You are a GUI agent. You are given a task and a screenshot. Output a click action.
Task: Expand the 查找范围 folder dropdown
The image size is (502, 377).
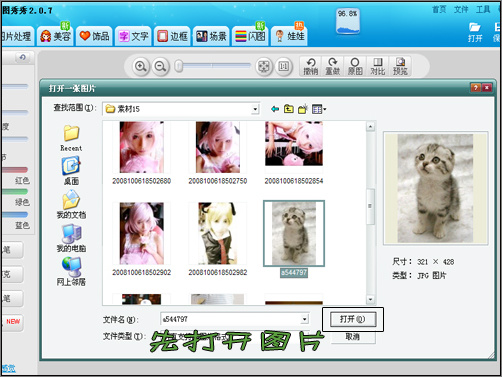coord(255,109)
